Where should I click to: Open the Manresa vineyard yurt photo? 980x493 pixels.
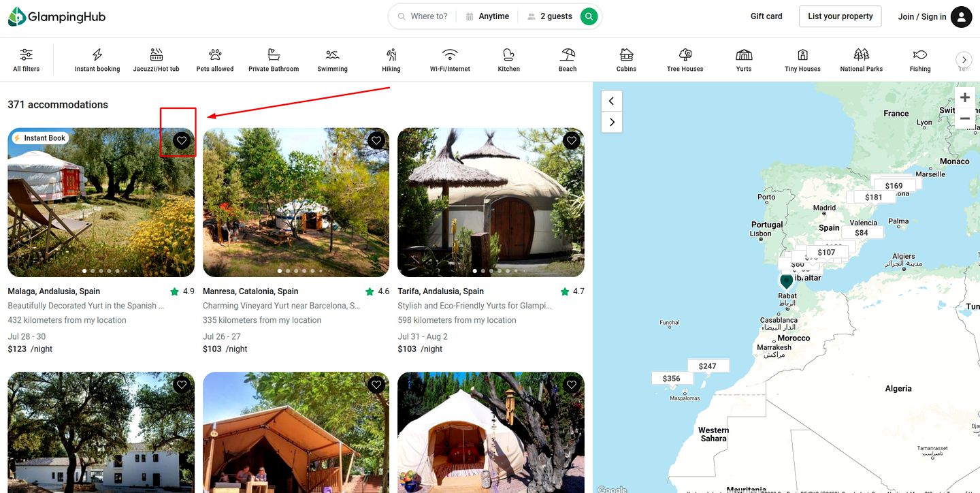296,202
